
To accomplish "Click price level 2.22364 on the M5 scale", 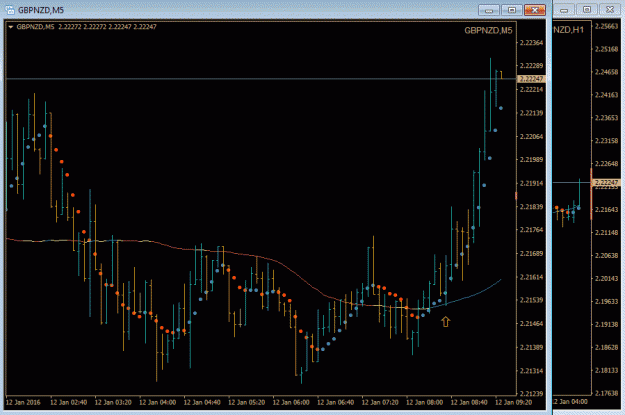I will [x=531, y=43].
